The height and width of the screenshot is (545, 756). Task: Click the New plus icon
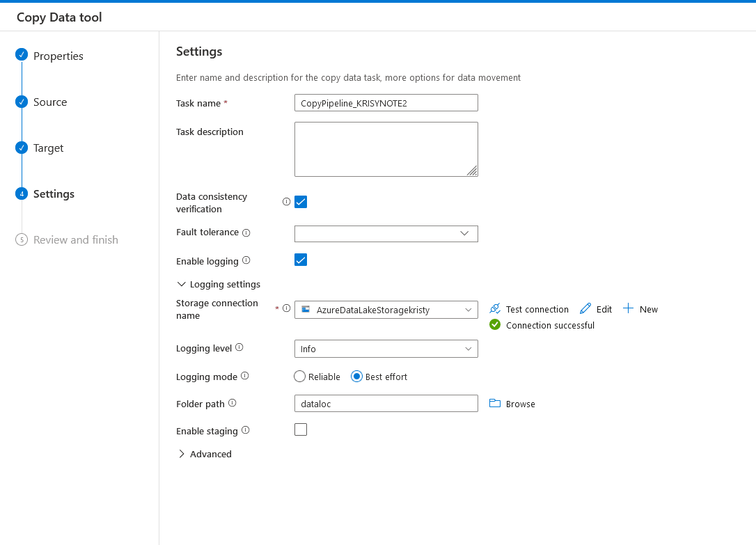click(x=628, y=309)
